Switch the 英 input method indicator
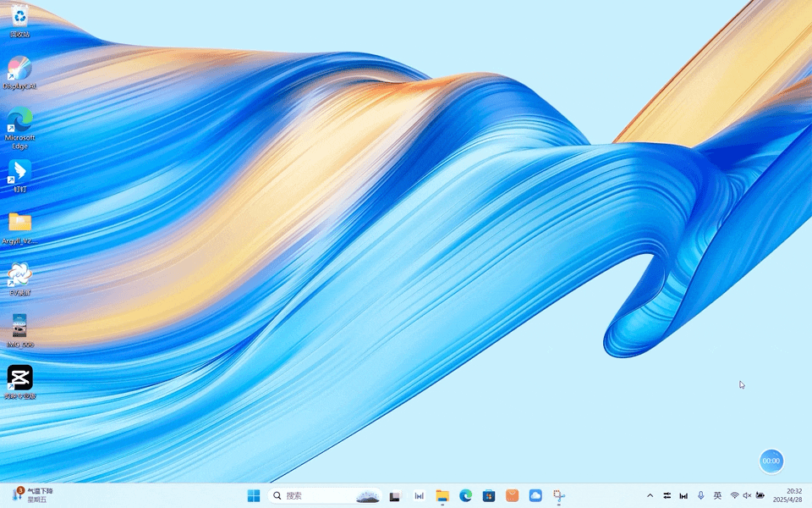Screen dimensions: 812x508 [717, 495]
